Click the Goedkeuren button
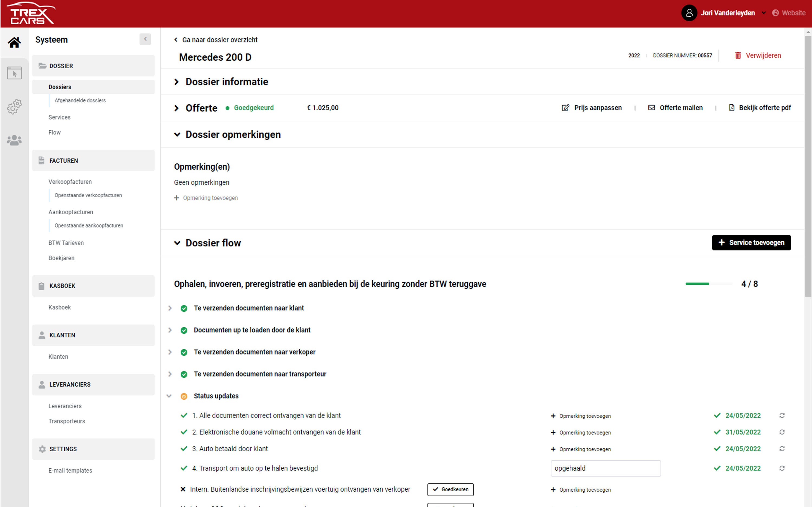This screenshot has width=812, height=507. point(450,489)
